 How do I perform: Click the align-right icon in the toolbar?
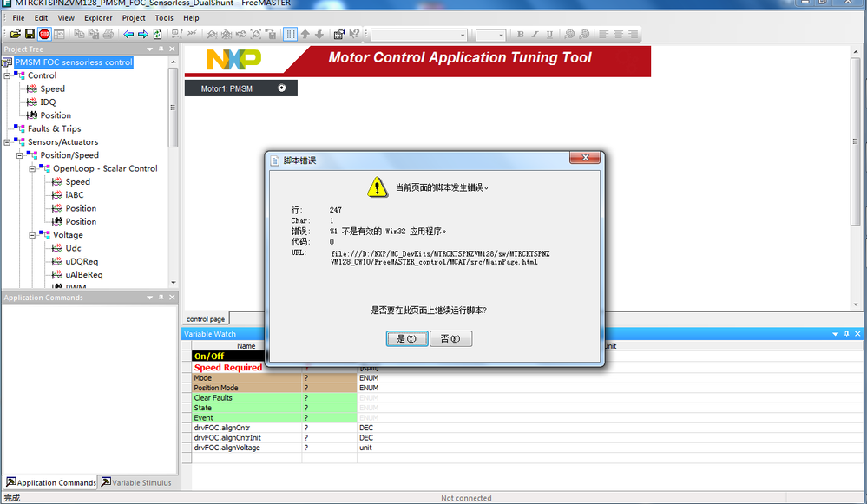[x=633, y=34]
